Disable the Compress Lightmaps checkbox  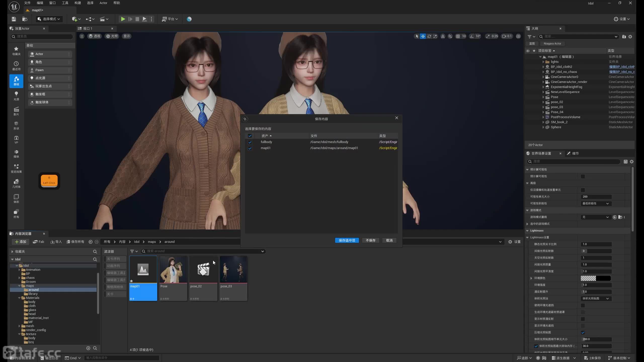[583, 333]
